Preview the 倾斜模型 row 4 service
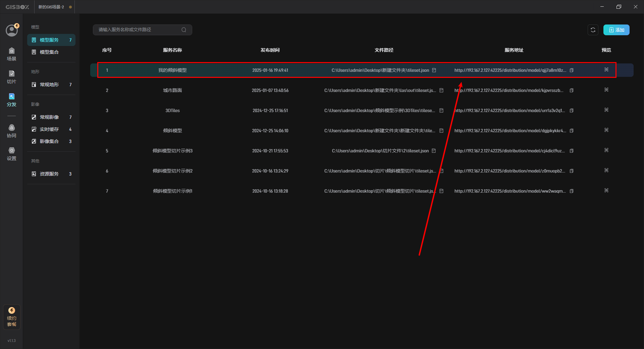644x349 pixels. coord(606,130)
